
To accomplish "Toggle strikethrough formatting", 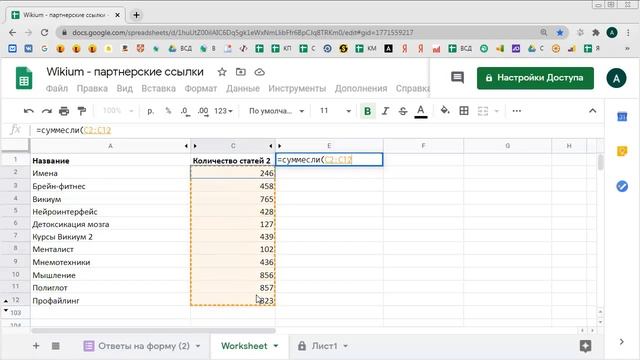I will pyautogui.click(x=403, y=111).
